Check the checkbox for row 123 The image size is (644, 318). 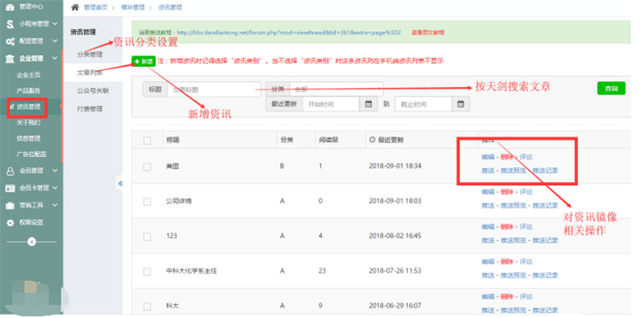[x=147, y=236]
